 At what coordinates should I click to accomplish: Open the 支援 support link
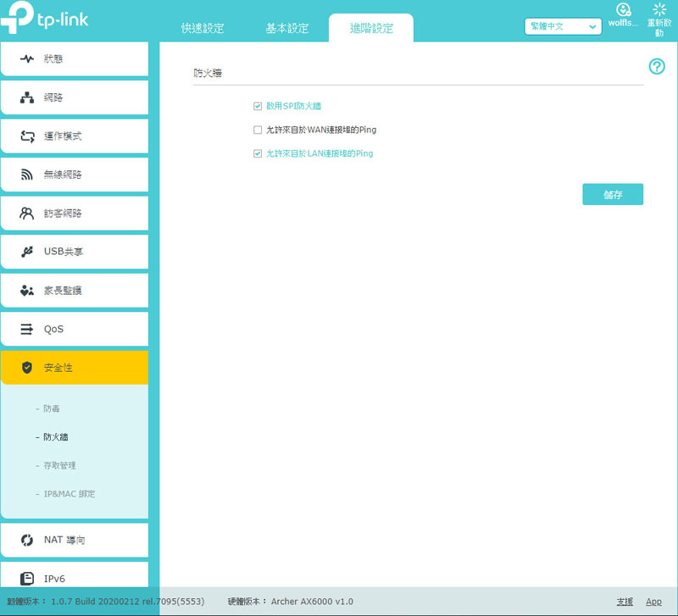625,602
